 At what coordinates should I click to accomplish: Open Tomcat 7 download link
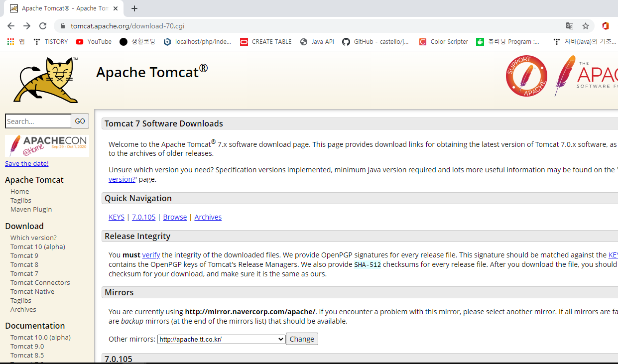[x=24, y=274]
